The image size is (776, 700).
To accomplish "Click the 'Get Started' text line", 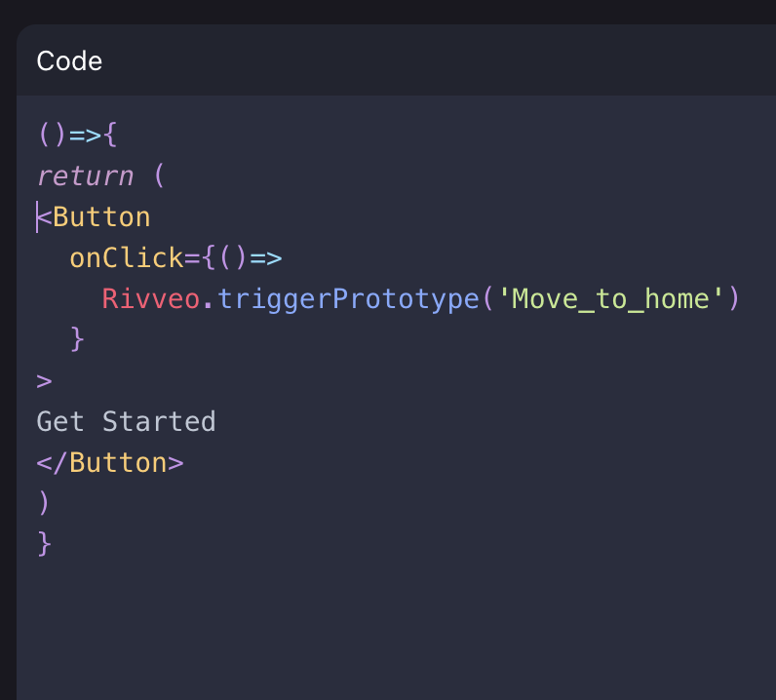I will pos(126,421).
